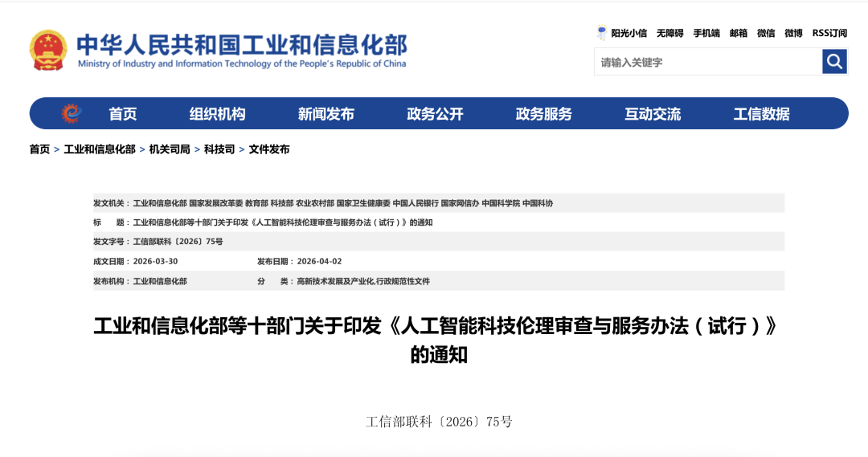This screenshot has width=868, height=457.
Task: Open the 阳光小信 link
Action: pyautogui.click(x=628, y=33)
